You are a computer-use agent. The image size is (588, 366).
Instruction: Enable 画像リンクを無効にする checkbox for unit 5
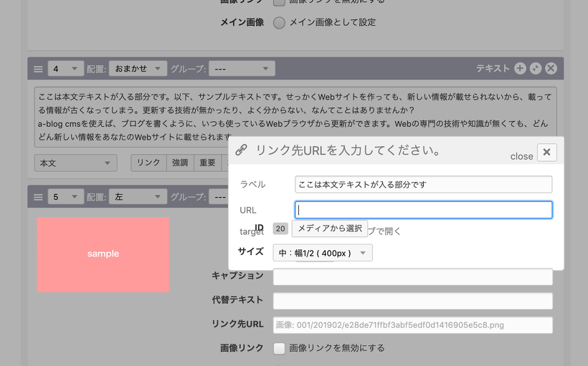coord(279,348)
